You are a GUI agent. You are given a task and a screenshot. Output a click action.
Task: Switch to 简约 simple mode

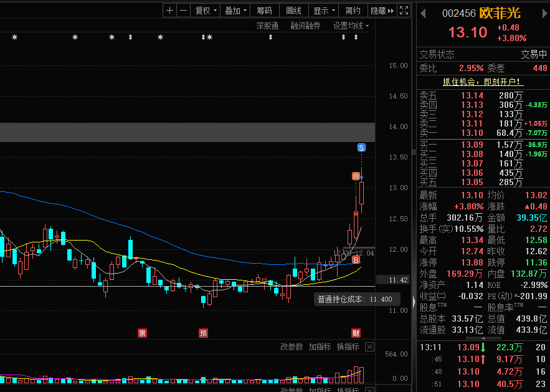(x=353, y=11)
